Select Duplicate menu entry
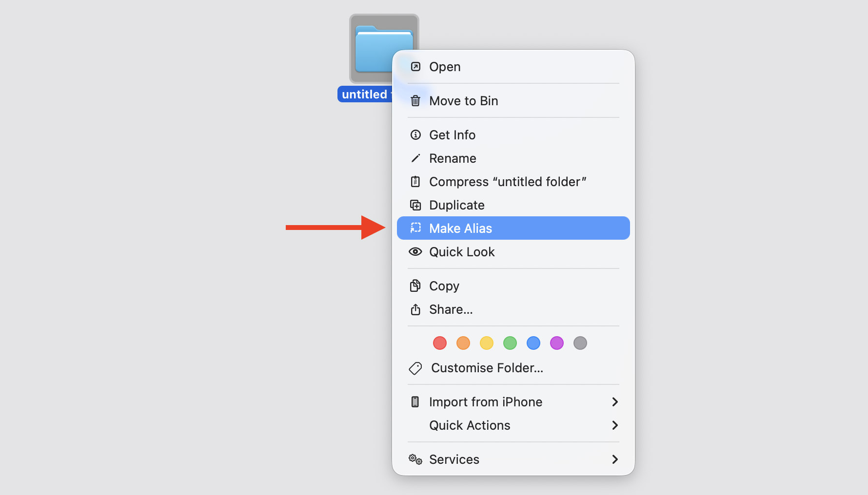Image resolution: width=868 pixels, height=495 pixels. click(513, 205)
